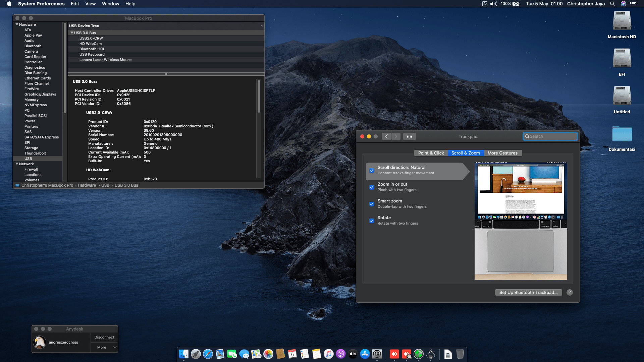Open the Window menu

click(x=110, y=4)
